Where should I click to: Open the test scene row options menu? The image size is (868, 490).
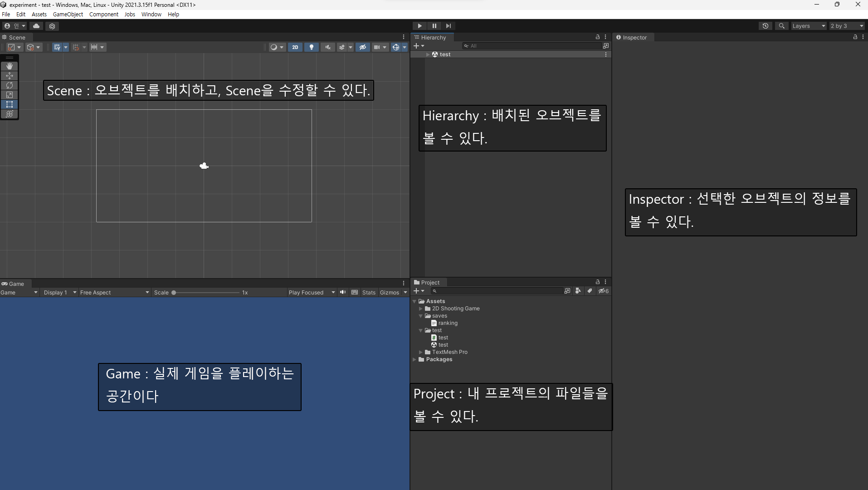[x=606, y=54]
